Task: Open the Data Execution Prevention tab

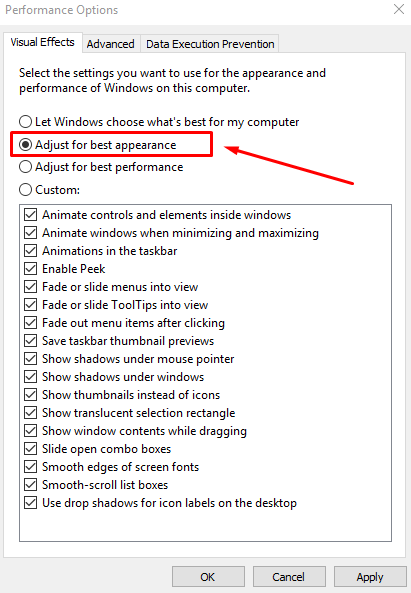Action: point(210,44)
